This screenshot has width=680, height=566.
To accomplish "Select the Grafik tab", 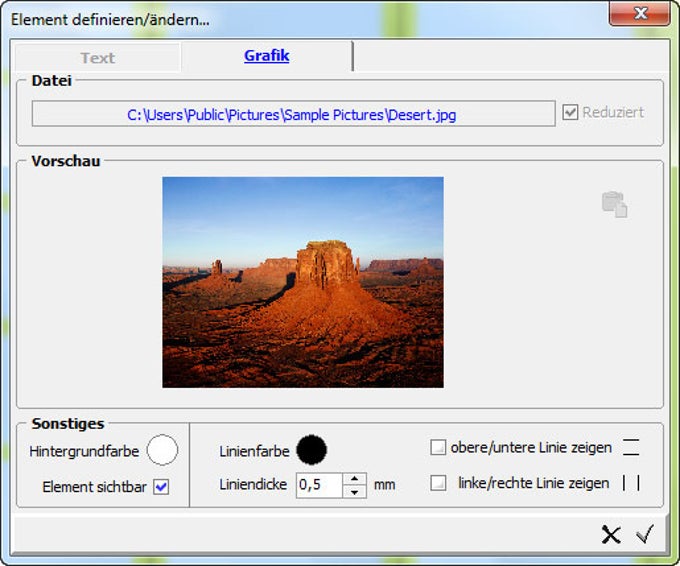I will point(267,56).
